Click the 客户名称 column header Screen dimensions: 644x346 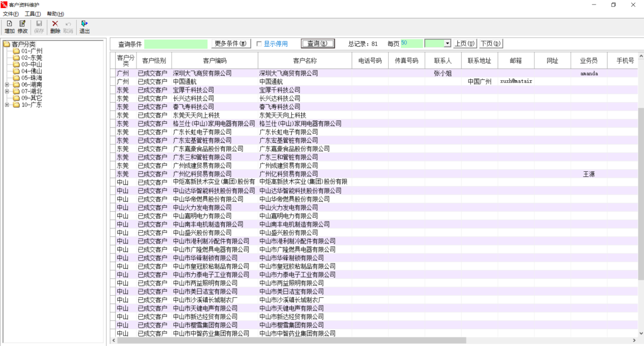tap(304, 60)
